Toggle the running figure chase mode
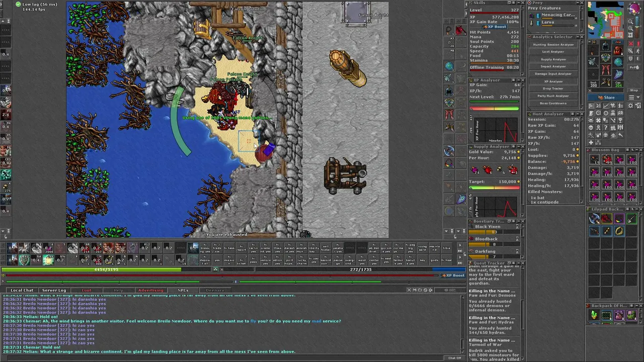Viewport: 644px width, 362px height. [x=638, y=51]
